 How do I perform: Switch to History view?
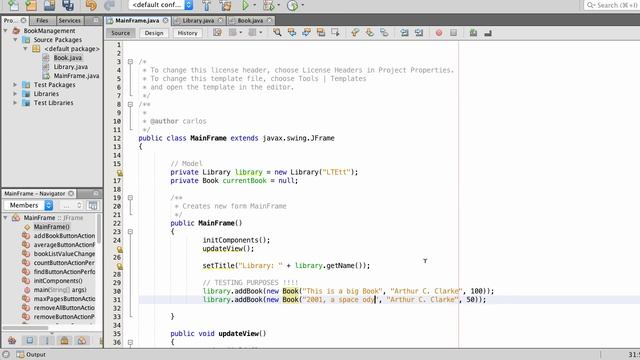[187, 33]
